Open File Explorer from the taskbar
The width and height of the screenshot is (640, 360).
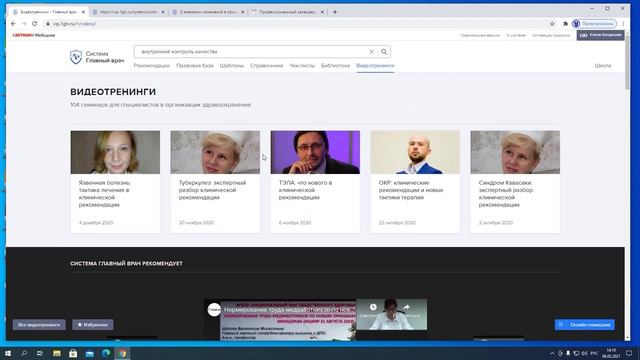[x=57, y=353]
